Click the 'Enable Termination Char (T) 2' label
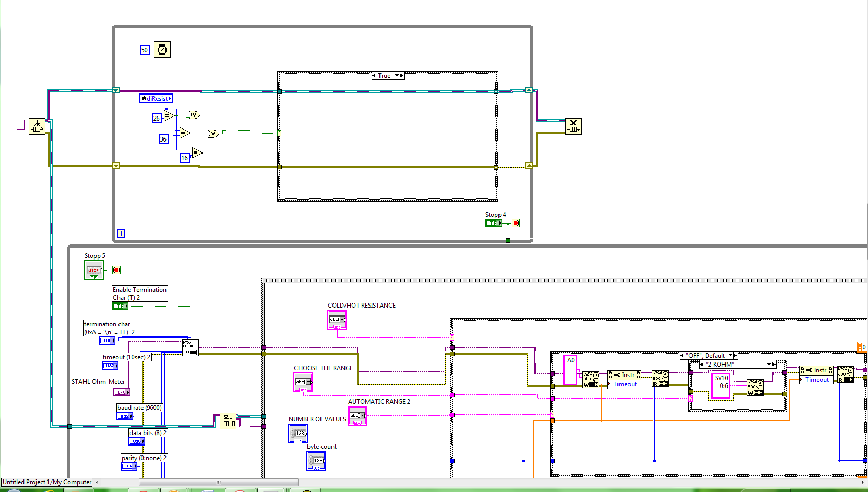 tap(140, 294)
